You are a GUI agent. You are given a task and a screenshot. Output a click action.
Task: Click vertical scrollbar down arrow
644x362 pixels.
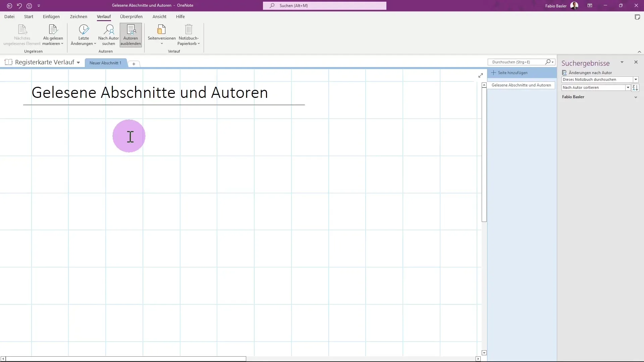[x=484, y=353]
